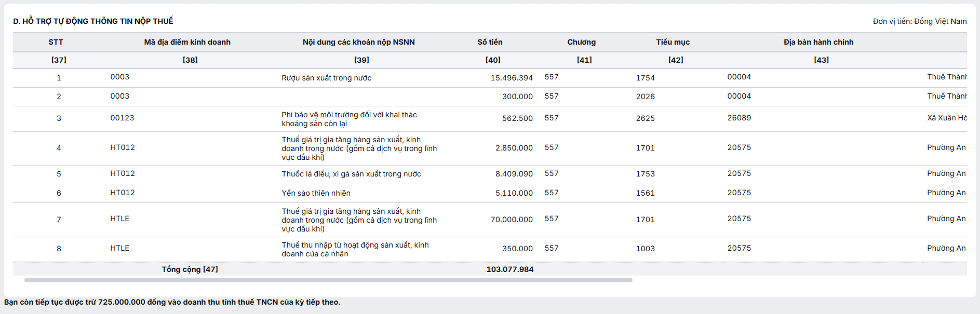Select the amount 2.850.000
The height and width of the screenshot is (314, 980).
(x=514, y=148)
